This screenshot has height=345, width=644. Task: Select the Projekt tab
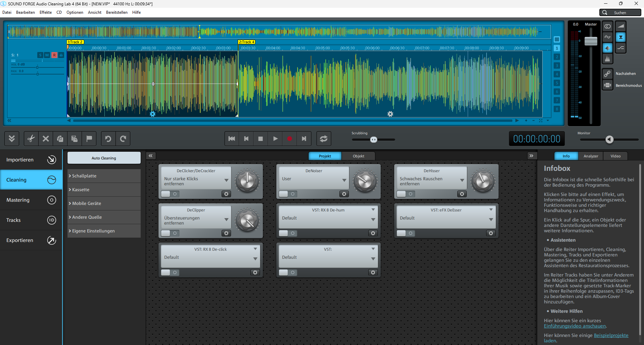click(325, 156)
